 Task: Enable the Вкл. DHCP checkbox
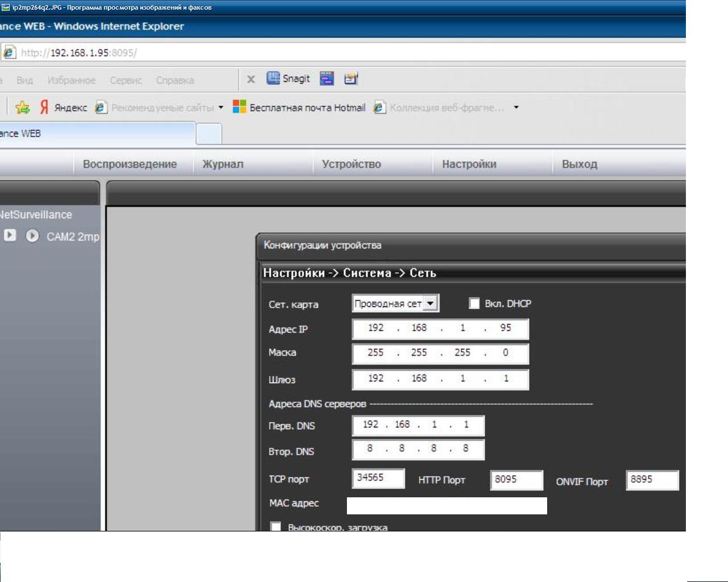point(474,303)
